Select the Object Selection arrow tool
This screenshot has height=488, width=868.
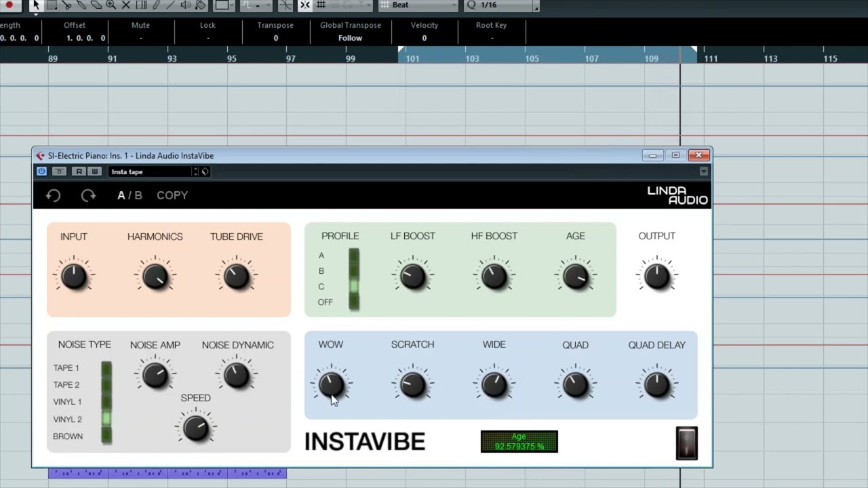pyautogui.click(x=37, y=5)
